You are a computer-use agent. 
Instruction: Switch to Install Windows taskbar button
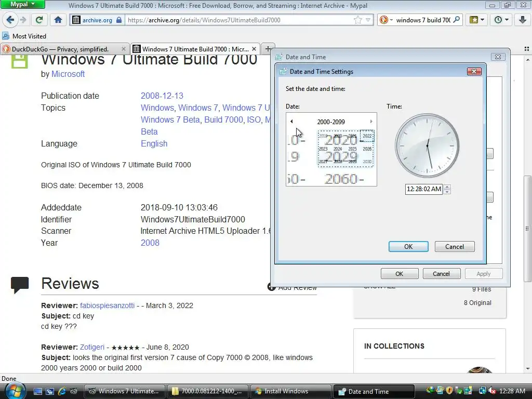click(290, 391)
